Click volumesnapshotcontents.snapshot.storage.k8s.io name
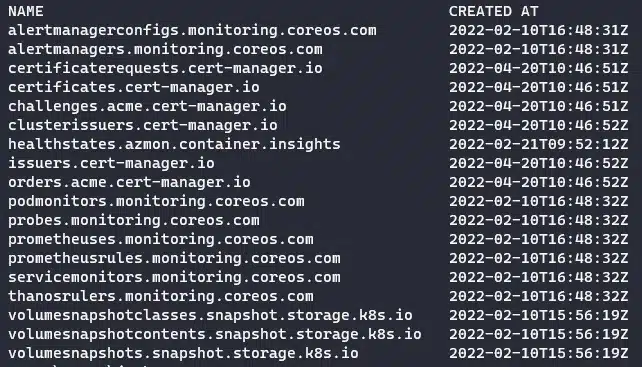 (x=215, y=334)
